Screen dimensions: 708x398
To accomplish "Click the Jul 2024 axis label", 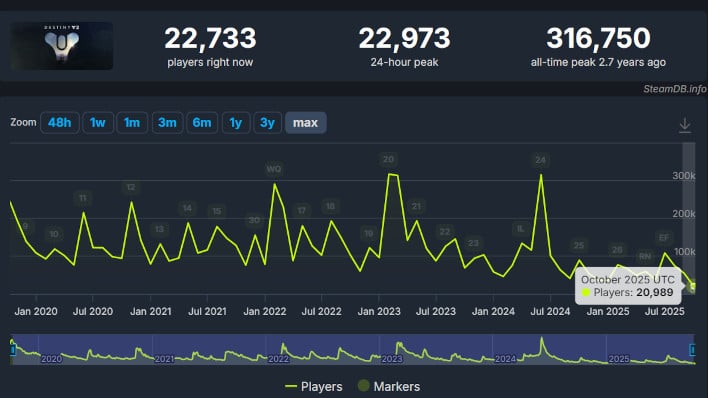I will coord(550,311).
